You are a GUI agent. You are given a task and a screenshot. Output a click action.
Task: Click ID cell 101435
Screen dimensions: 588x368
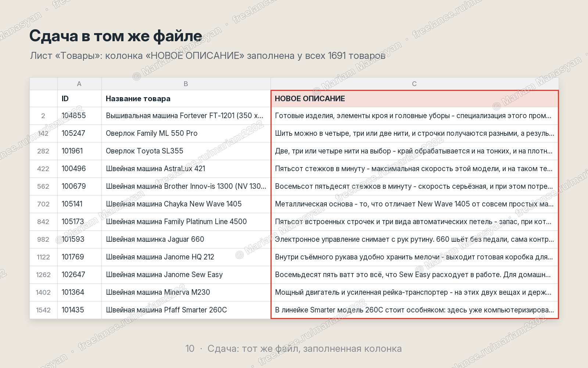coord(79,310)
